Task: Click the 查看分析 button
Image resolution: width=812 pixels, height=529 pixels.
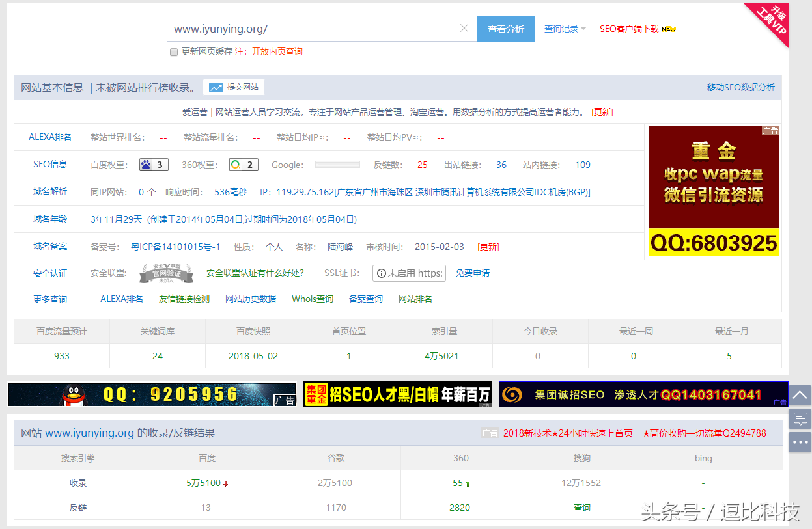Action: [x=506, y=29]
